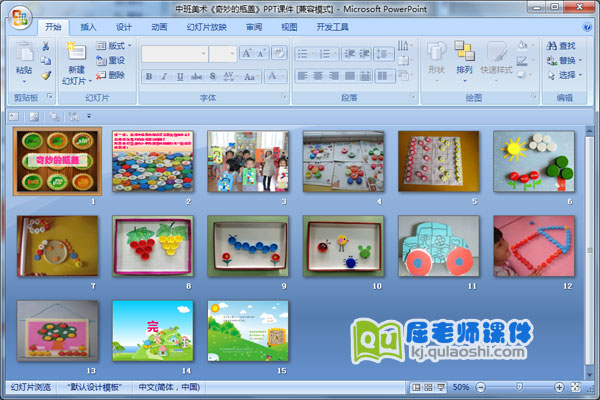Select slide 6 thumbnail with sun
The image size is (600, 400).
click(534, 161)
